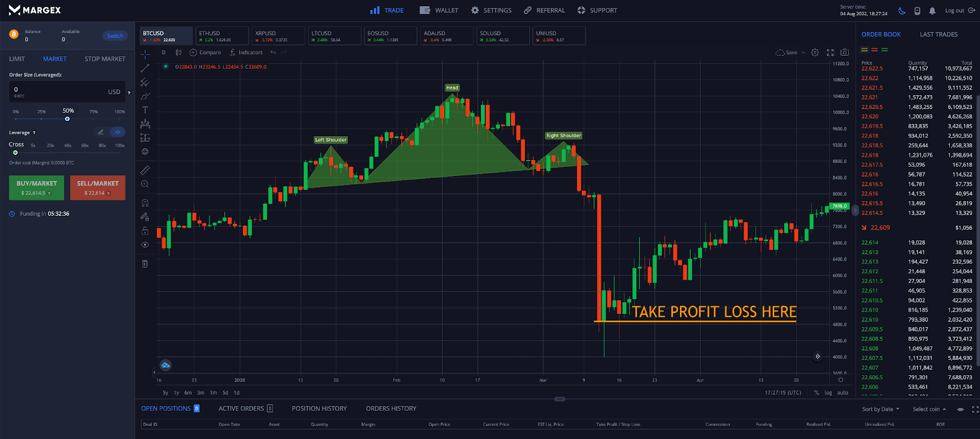Click the trash icon to remove drawings
Viewport: 980px width, 439px height.
(145, 264)
